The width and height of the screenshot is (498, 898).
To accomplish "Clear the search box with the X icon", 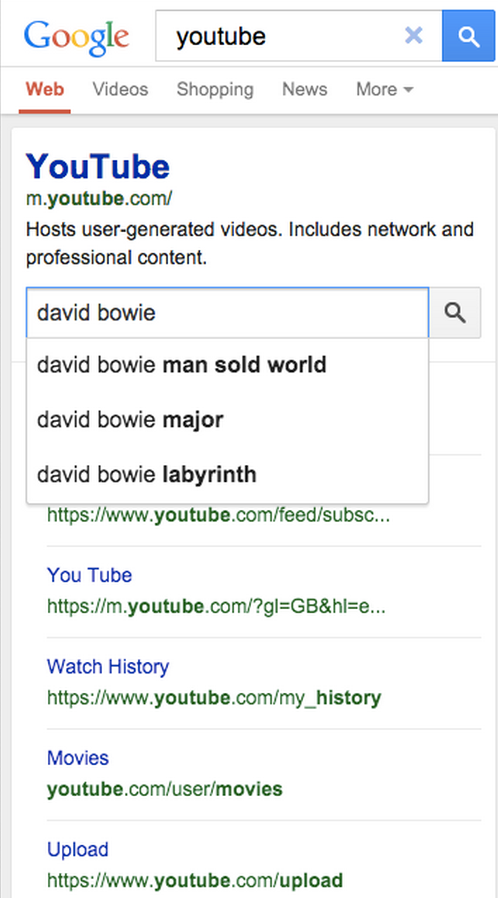I will 413,36.
